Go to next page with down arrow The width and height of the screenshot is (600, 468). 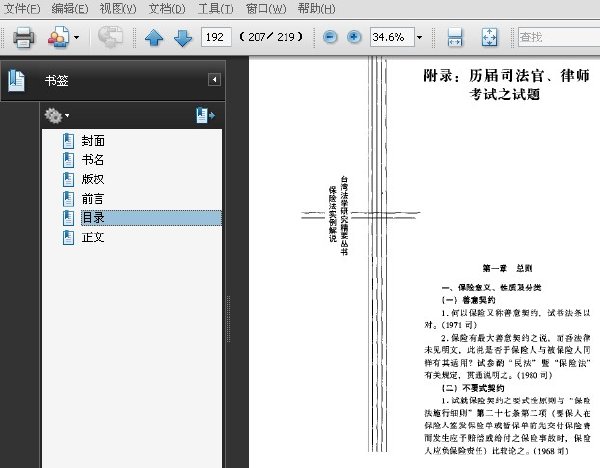click(x=183, y=38)
